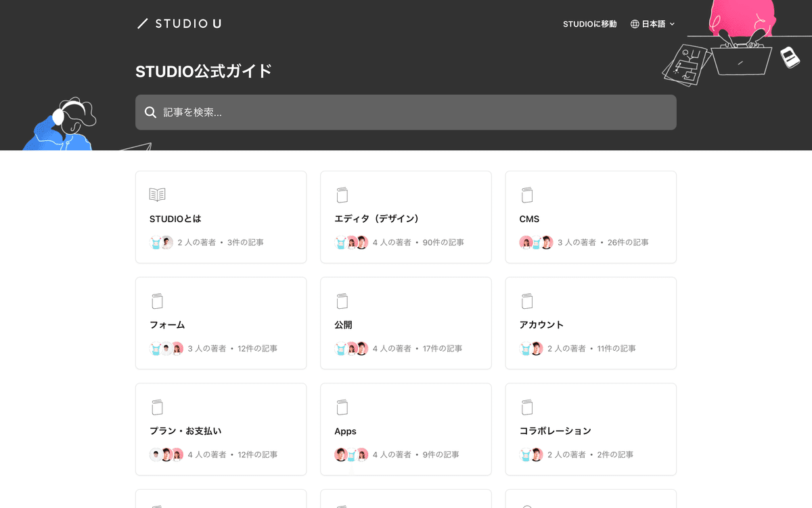Click author avatars on 公開 card
812x508 pixels.
pos(351,349)
